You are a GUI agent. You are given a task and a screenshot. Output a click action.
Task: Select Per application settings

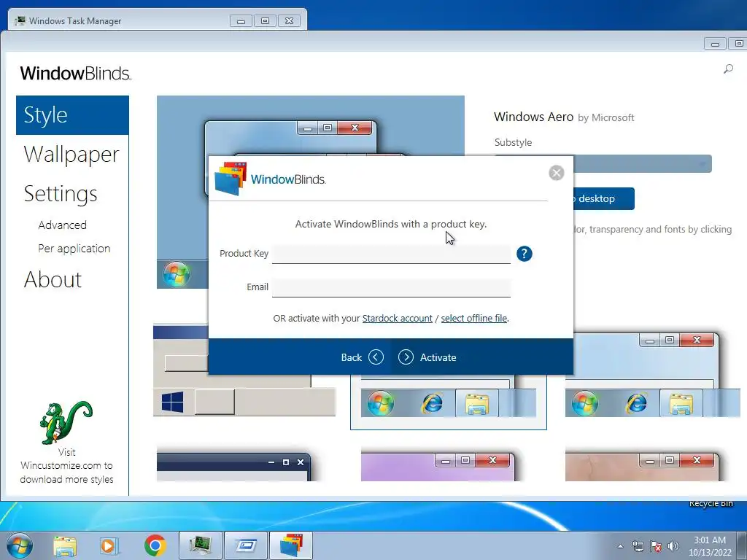(74, 249)
